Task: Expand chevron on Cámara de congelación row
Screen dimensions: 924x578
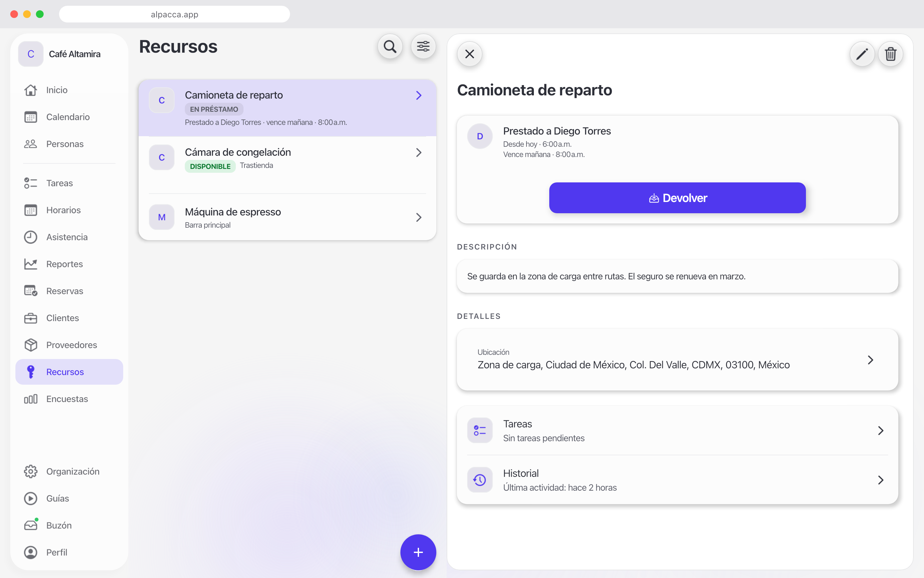Action: pos(419,153)
